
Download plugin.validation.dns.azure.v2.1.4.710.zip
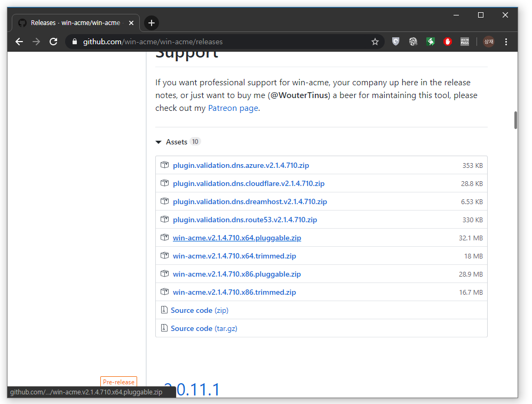(x=241, y=165)
